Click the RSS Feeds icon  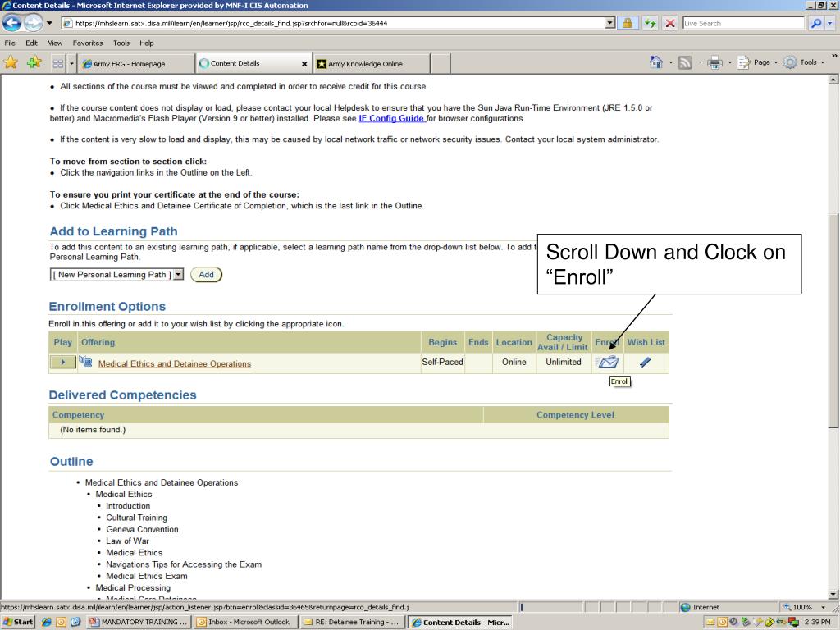point(685,62)
